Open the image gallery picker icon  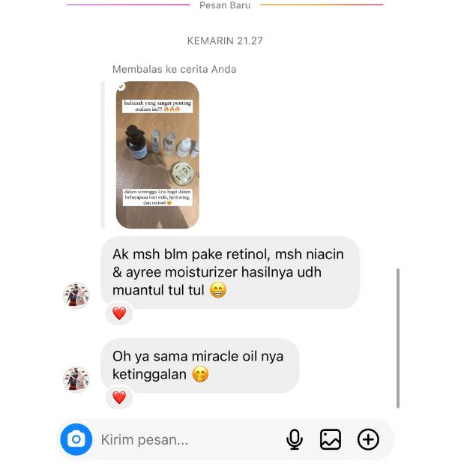click(x=331, y=439)
